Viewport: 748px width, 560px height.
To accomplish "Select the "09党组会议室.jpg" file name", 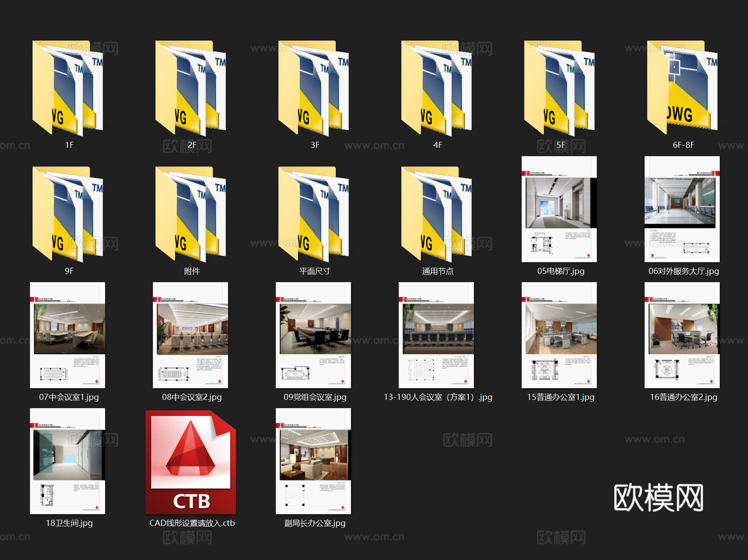I will 315,397.
